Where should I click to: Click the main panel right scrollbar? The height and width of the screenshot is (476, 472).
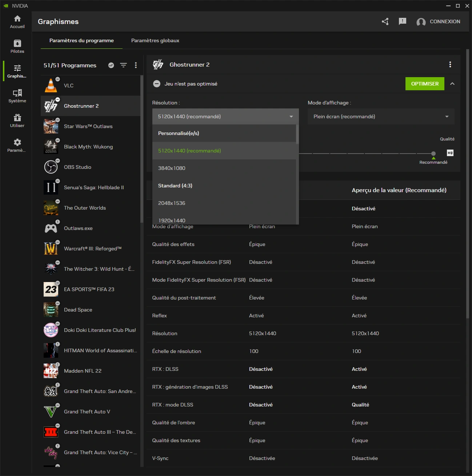pos(468,184)
